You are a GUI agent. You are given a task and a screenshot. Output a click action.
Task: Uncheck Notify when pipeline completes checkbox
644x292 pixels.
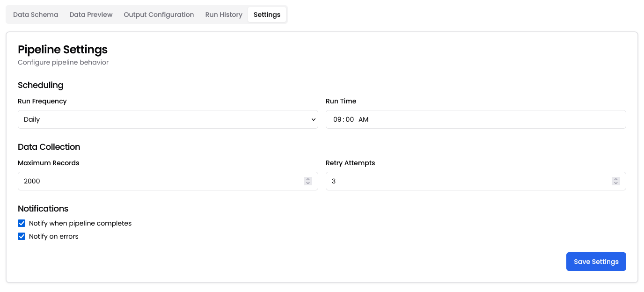[22, 223]
